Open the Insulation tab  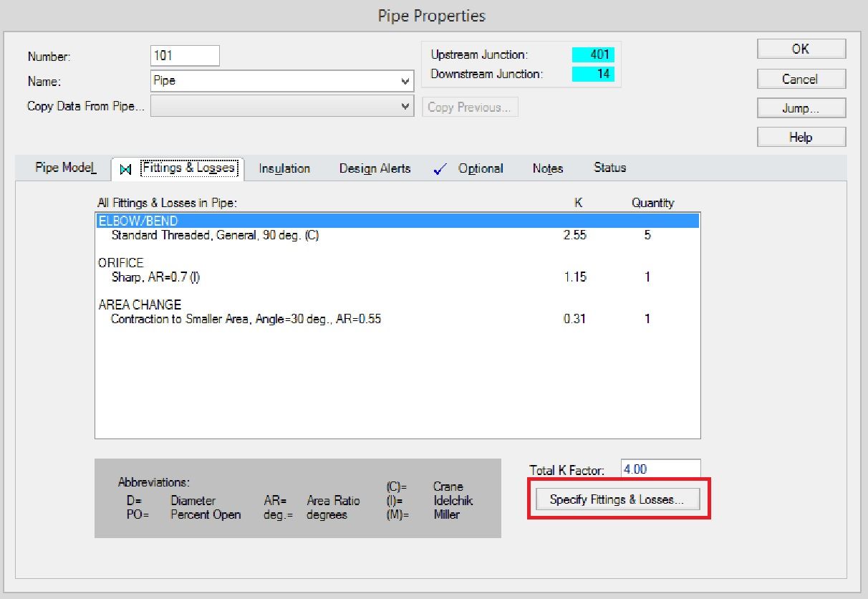[x=284, y=168]
